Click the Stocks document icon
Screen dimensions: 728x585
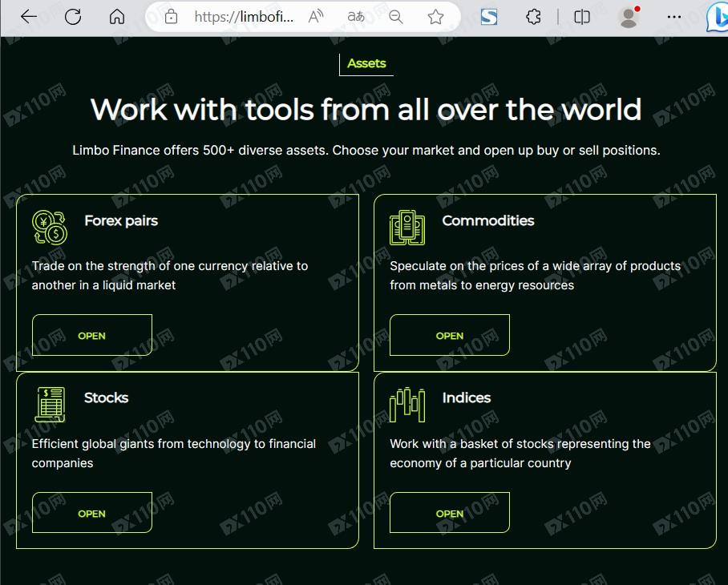(x=51, y=405)
